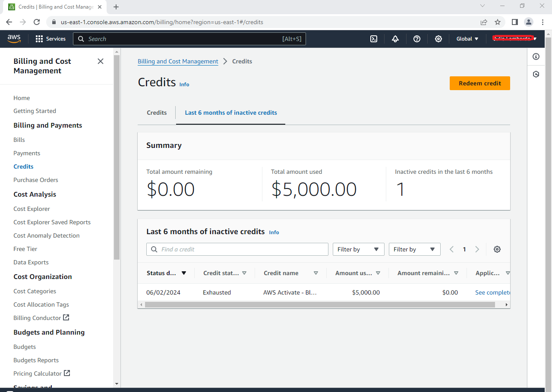The image size is (552, 392).
Task: Share this page from address bar
Action: (484, 22)
